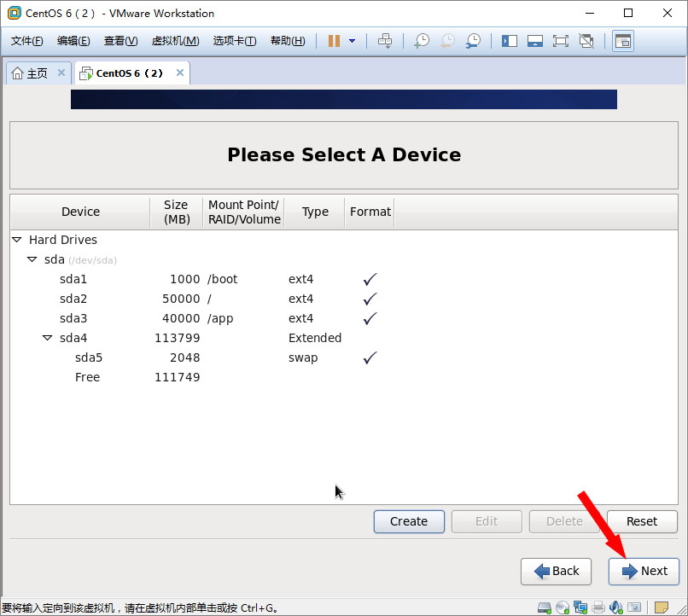Screen dimensions: 688x616
Task: Collapse the Hard Drives tree node
Action: click(17, 240)
